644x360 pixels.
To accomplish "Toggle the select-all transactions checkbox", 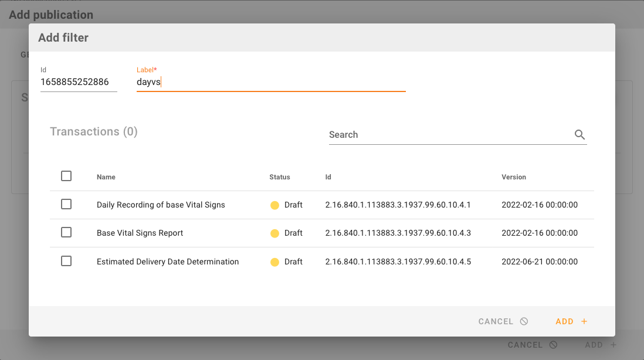I will click(x=66, y=176).
